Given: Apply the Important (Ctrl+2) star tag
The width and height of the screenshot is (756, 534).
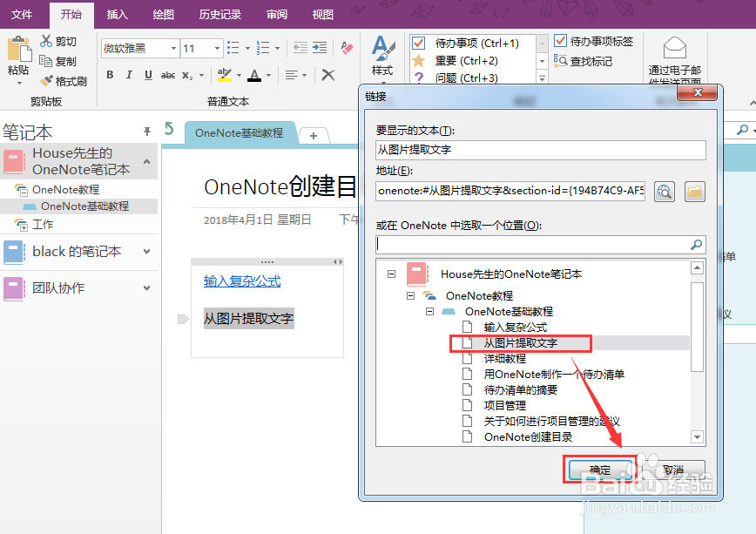Looking at the screenshot, I should click(418, 60).
